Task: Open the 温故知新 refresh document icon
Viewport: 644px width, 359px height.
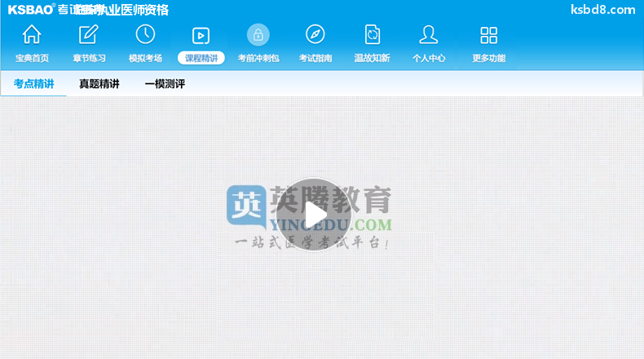Action: click(372, 34)
